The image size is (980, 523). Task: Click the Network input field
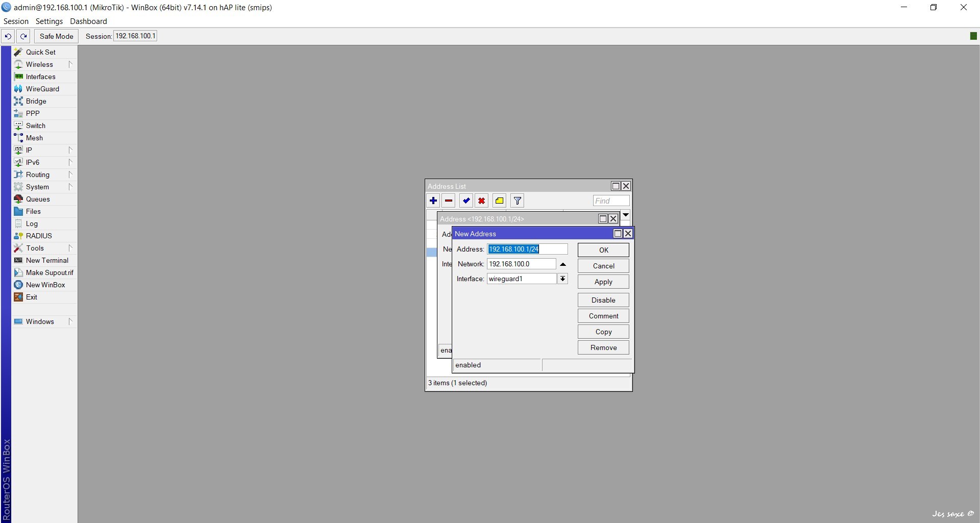(x=521, y=264)
